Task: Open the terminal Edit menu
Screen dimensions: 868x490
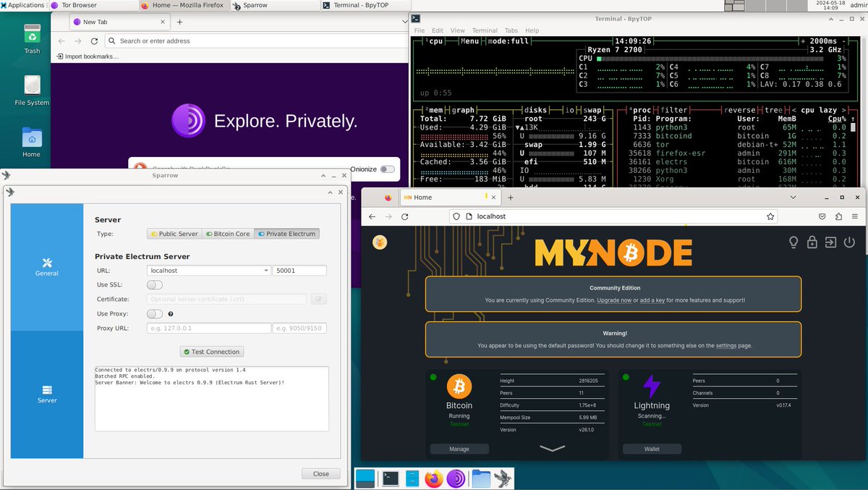Action: tap(438, 30)
